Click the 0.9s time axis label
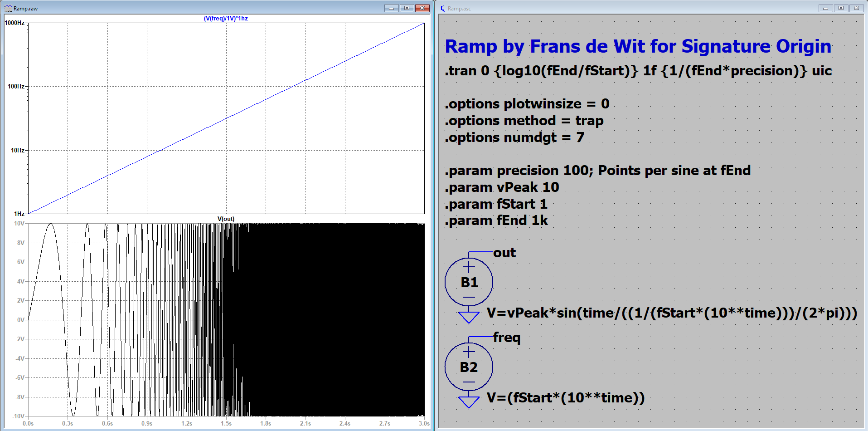The width and height of the screenshot is (868, 431). pyautogui.click(x=147, y=423)
